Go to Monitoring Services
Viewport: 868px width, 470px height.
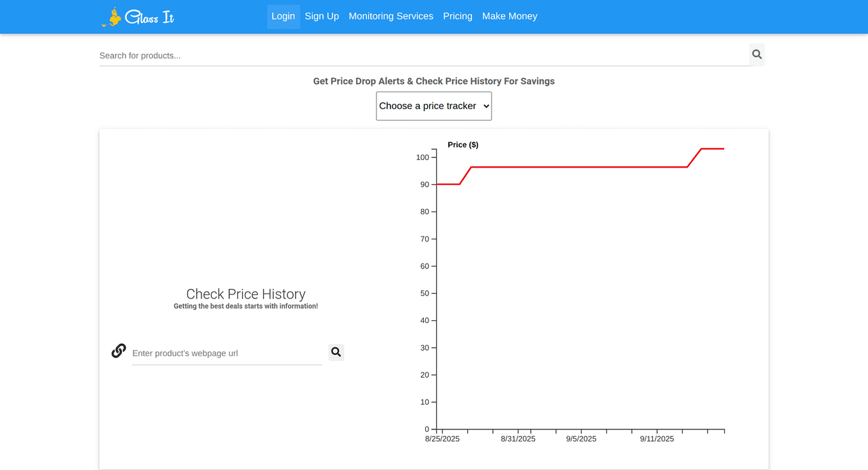391,16
